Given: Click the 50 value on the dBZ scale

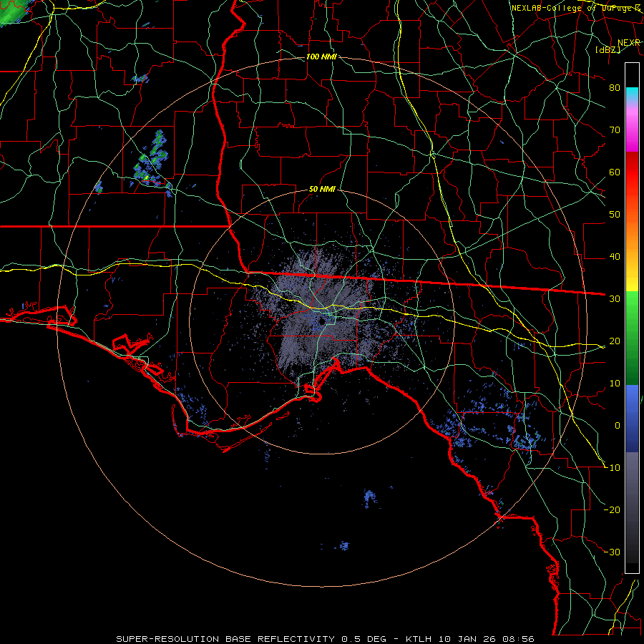Looking at the screenshot, I should pyautogui.click(x=615, y=215).
